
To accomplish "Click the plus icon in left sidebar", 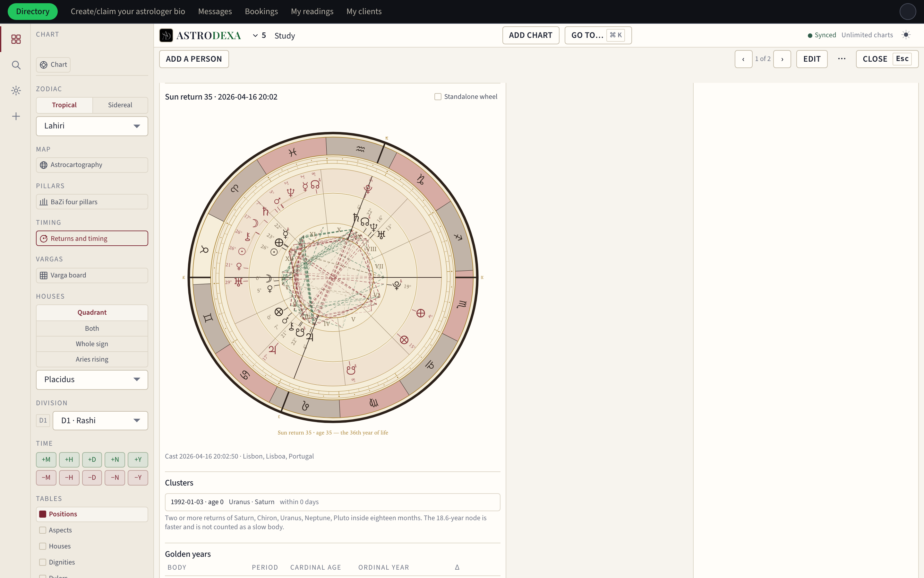I will 16,116.
